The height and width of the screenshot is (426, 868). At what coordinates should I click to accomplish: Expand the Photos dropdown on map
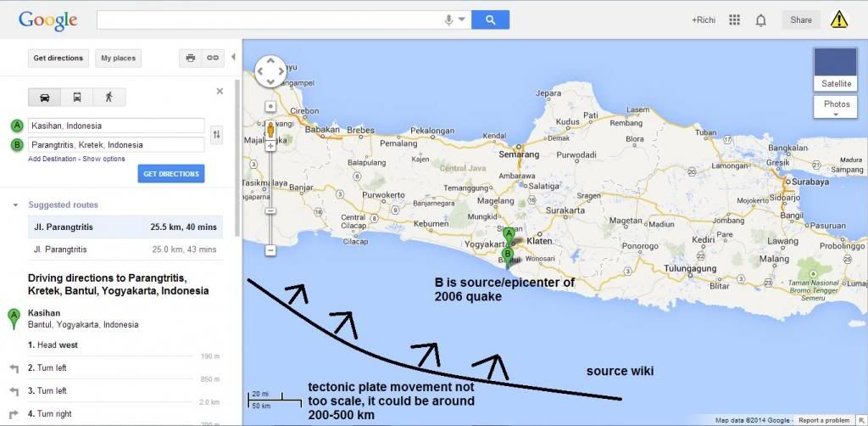(x=835, y=108)
